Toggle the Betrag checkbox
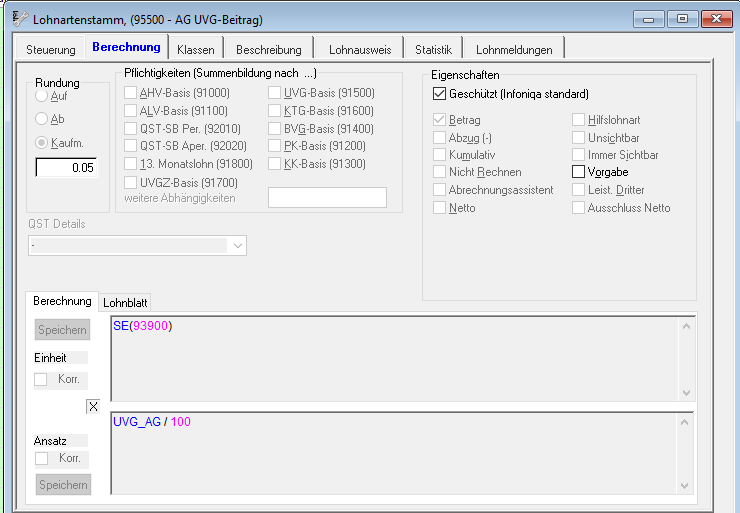Screen dimensions: 740x513 tap(439, 120)
